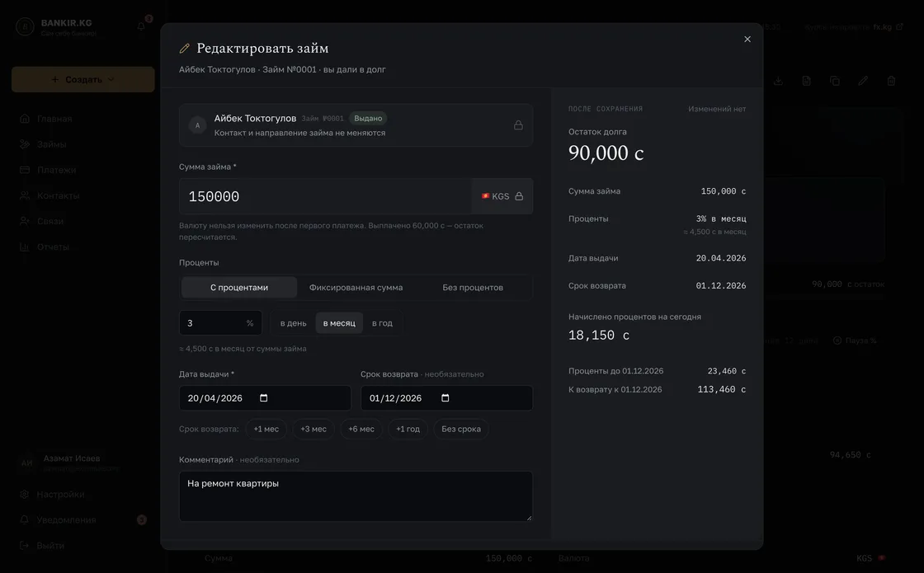
Task: Select the С процентами interest mode
Action: click(x=239, y=288)
